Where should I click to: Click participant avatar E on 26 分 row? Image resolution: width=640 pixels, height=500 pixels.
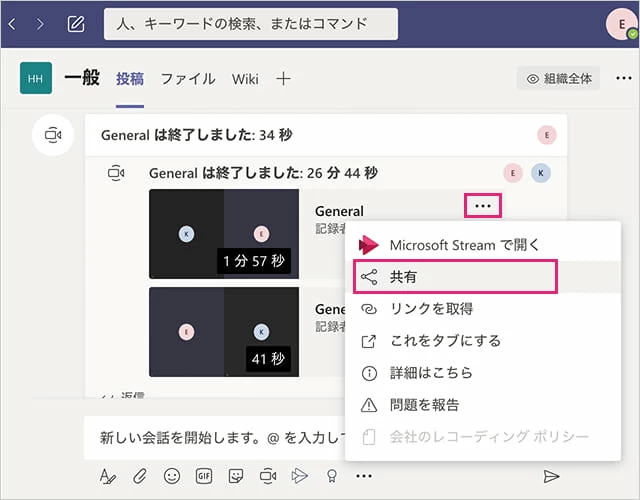click(x=513, y=173)
